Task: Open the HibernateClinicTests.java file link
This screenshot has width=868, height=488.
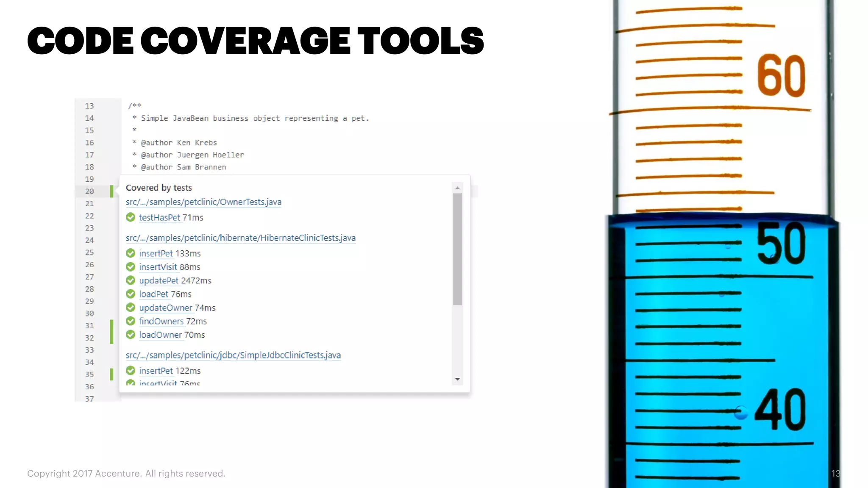Action: tap(240, 238)
